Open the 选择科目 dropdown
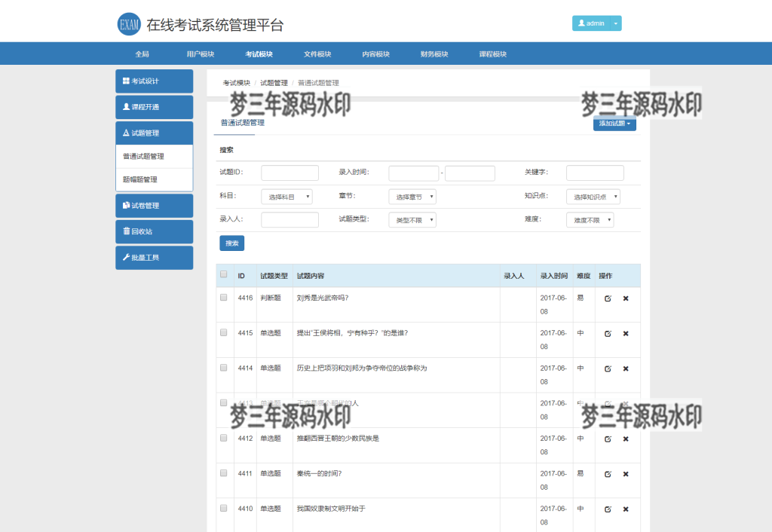The width and height of the screenshot is (772, 532). pyautogui.click(x=286, y=197)
